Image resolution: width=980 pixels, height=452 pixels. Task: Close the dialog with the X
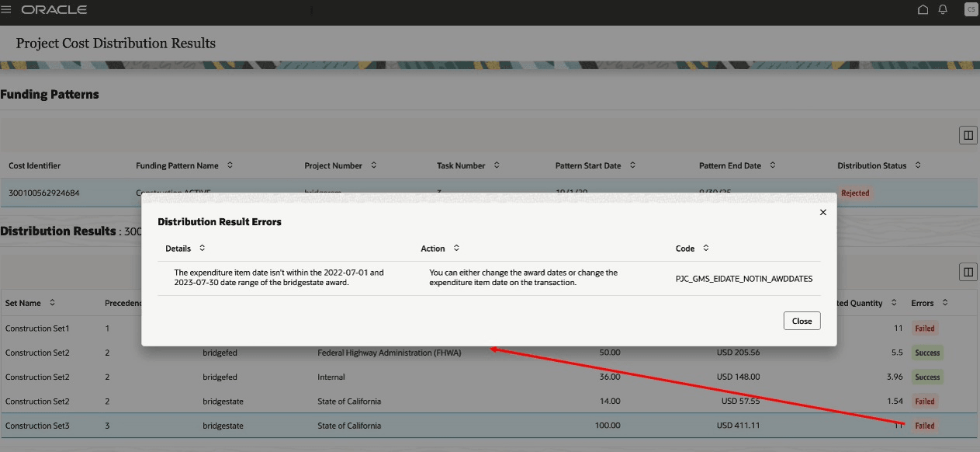[823, 212]
